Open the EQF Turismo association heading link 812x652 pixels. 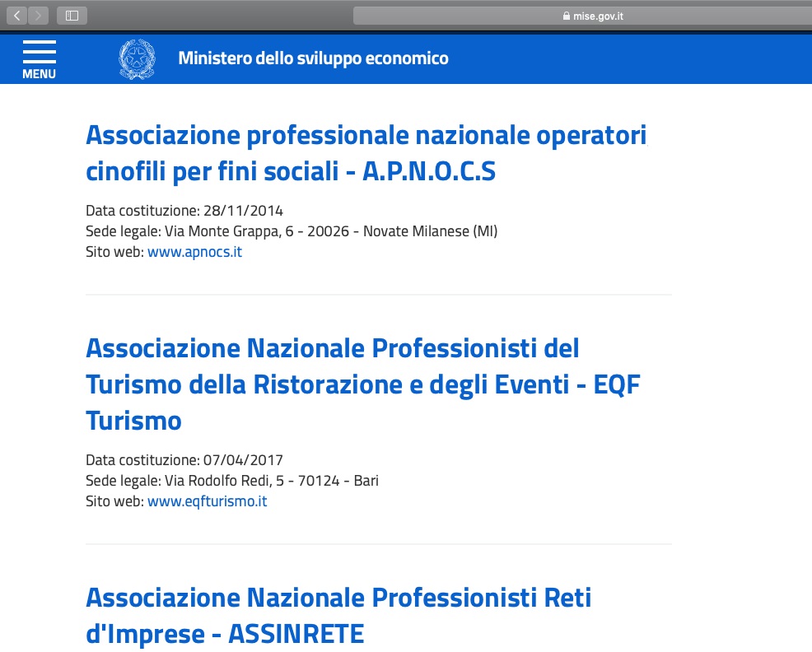coord(363,384)
